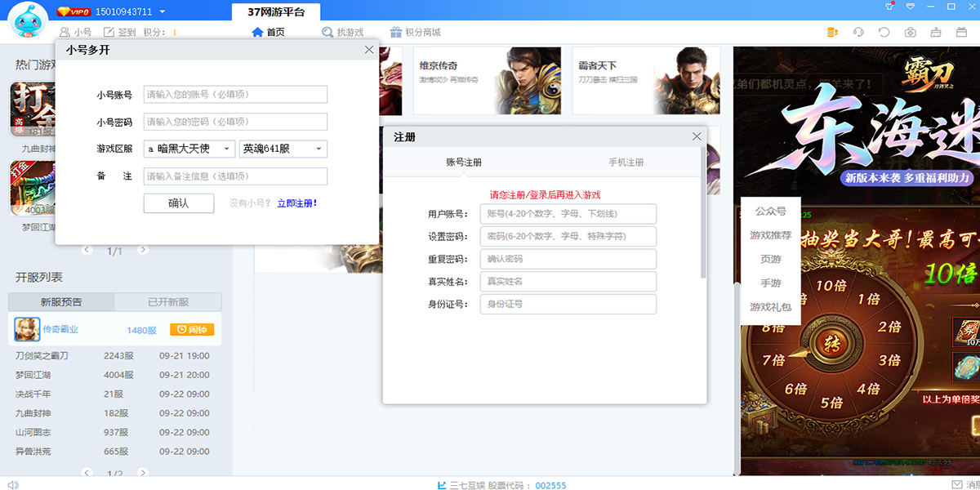Click the refresh page icon
980x490 pixels.
884,33
